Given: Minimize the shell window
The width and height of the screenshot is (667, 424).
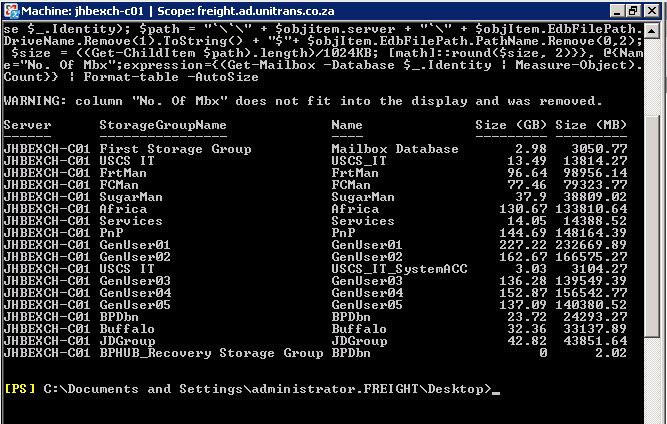Looking at the screenshot, I should click(x=616, y=11).
